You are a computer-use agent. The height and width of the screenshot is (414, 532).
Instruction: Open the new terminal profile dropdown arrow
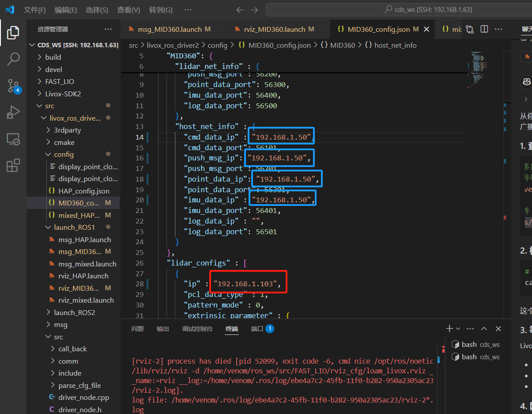click(458, 329)
